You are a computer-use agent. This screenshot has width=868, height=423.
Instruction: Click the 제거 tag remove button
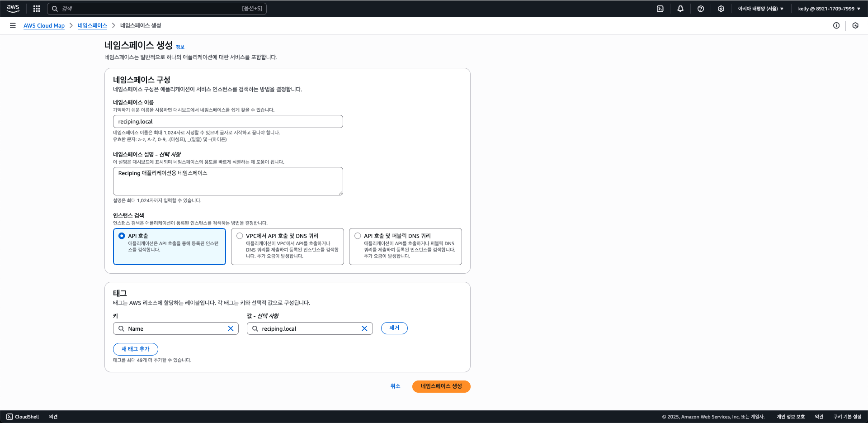pyautogui.click(x=394, y=328)
